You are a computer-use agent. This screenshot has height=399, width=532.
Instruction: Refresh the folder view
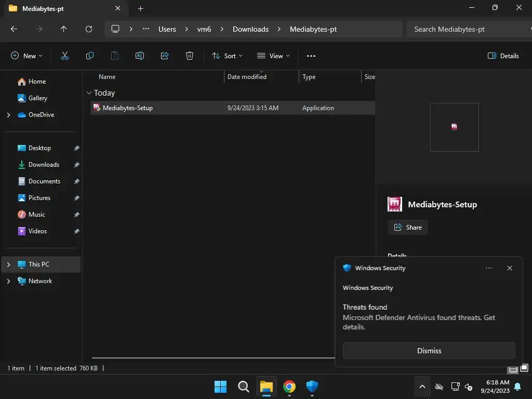(89, 29)
